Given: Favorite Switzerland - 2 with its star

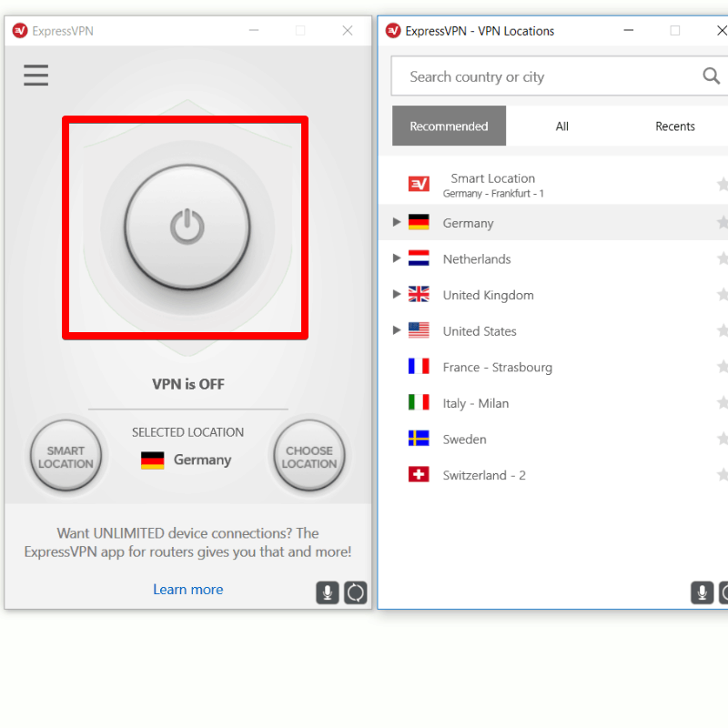Looking at the screenshot, I should (x=723, y=474).
